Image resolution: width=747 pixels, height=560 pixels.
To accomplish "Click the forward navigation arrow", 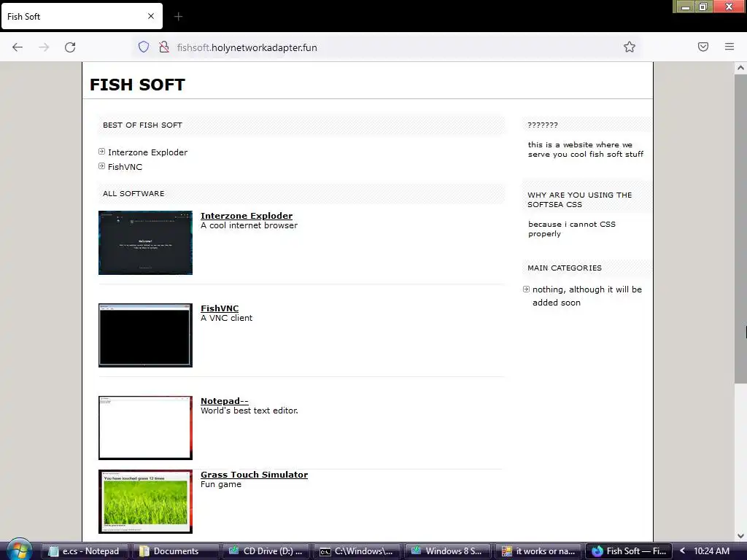I will [x=44, y=47].
